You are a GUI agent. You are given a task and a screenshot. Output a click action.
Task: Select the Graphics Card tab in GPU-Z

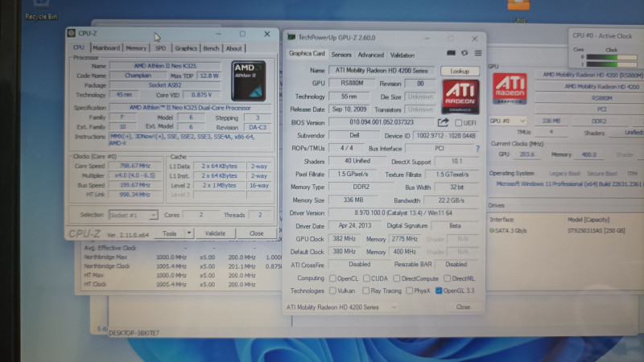[x=307, y=54]
